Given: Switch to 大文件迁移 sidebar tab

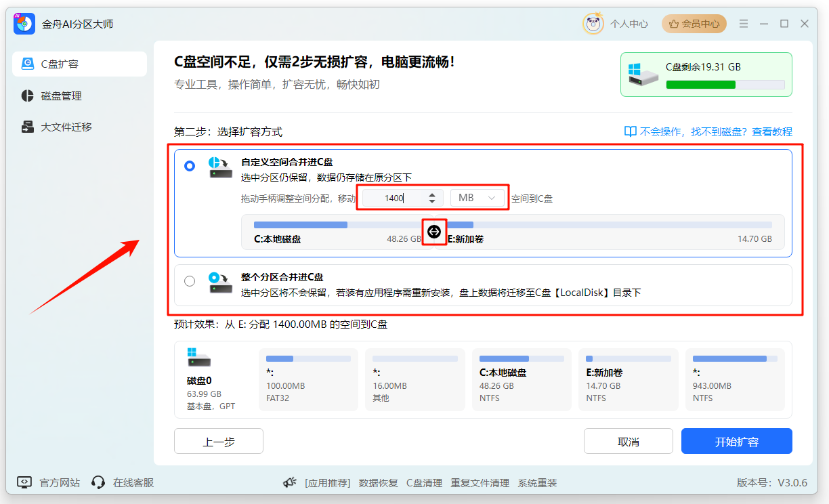Looking at the screenshot, I should (x=66, y=127).
